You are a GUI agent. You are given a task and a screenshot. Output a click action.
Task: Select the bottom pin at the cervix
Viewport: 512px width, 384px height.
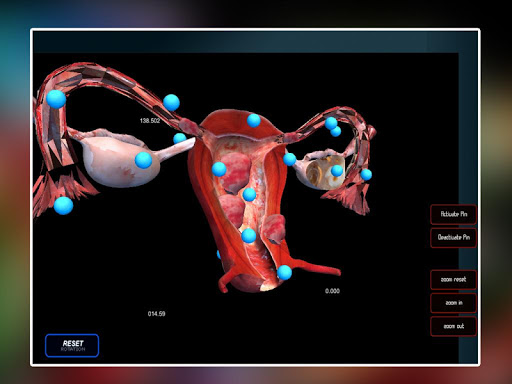coord(284,273)
